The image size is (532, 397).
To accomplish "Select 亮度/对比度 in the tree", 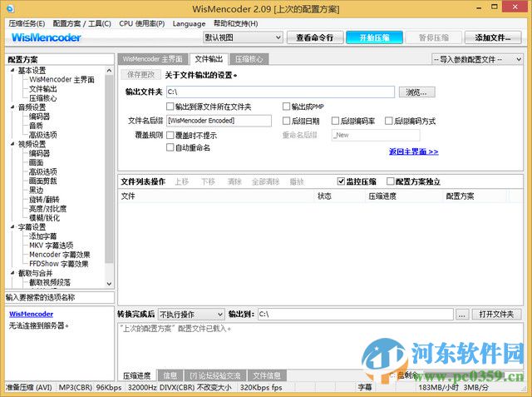I will (47, 209).
